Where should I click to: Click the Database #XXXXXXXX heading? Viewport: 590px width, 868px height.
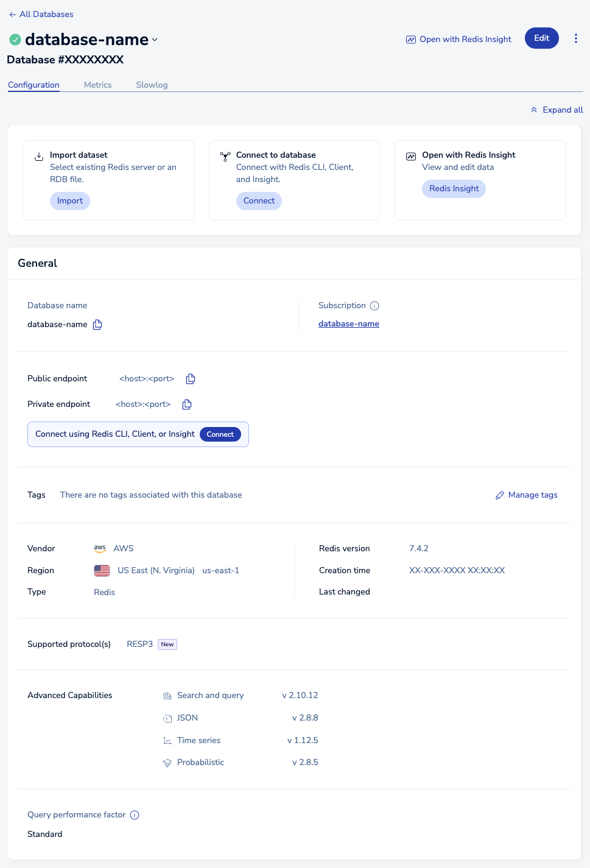(x=65, y=60)
